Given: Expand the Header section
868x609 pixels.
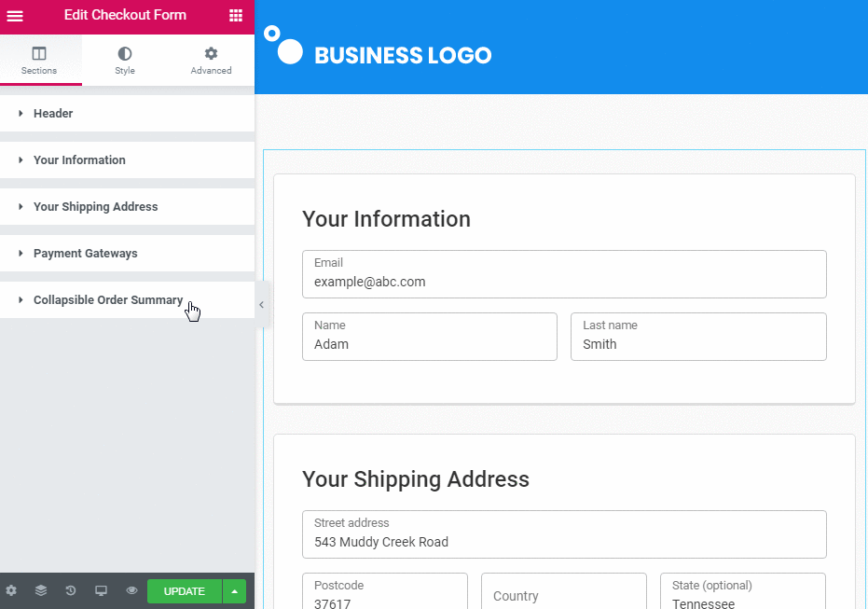Looking at the screenshot, I should (128, 114).
